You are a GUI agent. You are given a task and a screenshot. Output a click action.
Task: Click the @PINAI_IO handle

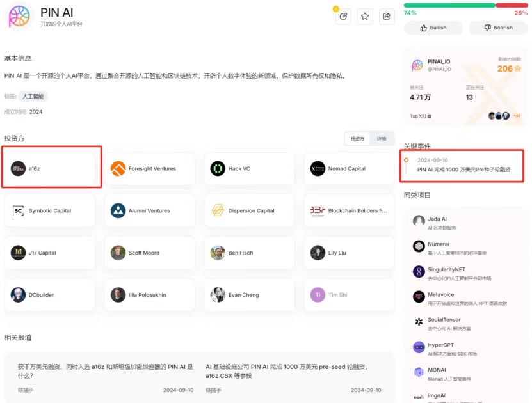coord(439,70)
